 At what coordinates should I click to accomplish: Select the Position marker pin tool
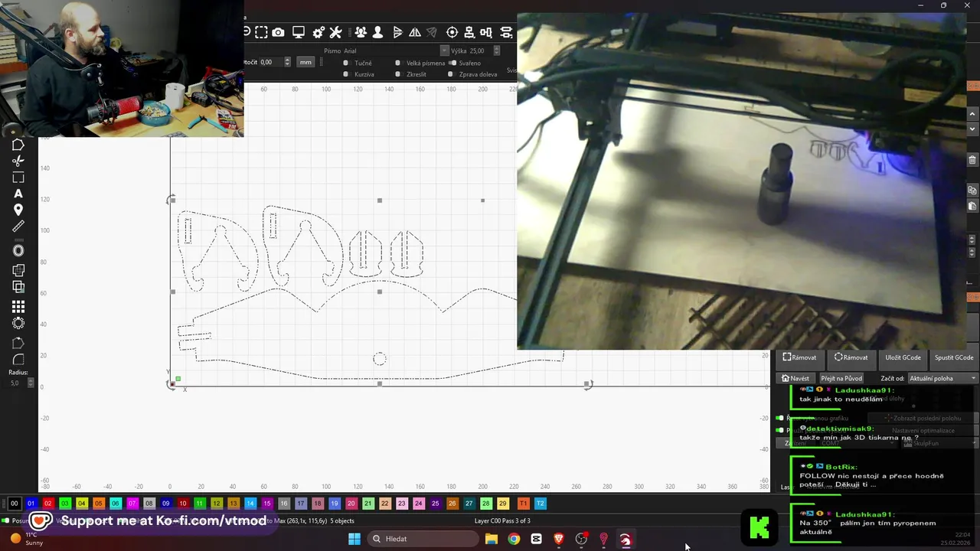(18, 210)
